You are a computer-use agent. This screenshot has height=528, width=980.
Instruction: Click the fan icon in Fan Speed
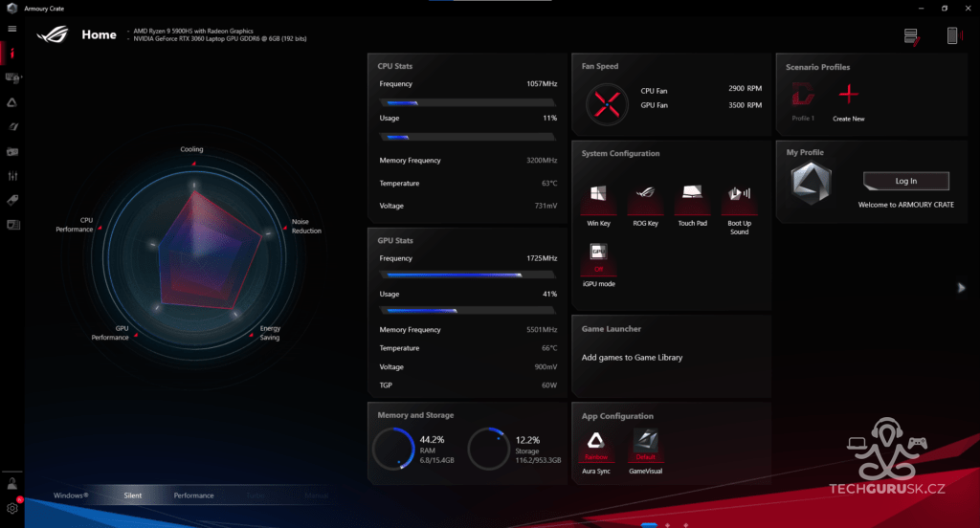click(607, 103)
